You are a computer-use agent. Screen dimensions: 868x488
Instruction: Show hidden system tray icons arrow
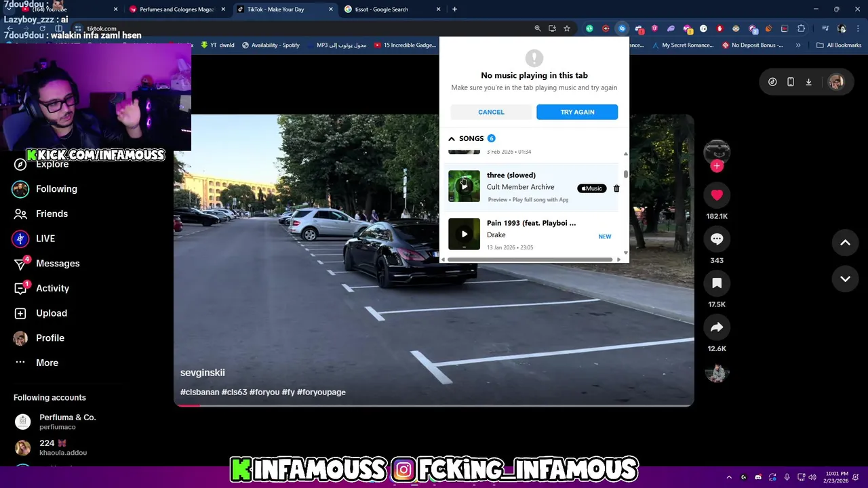tap(729, 477)
